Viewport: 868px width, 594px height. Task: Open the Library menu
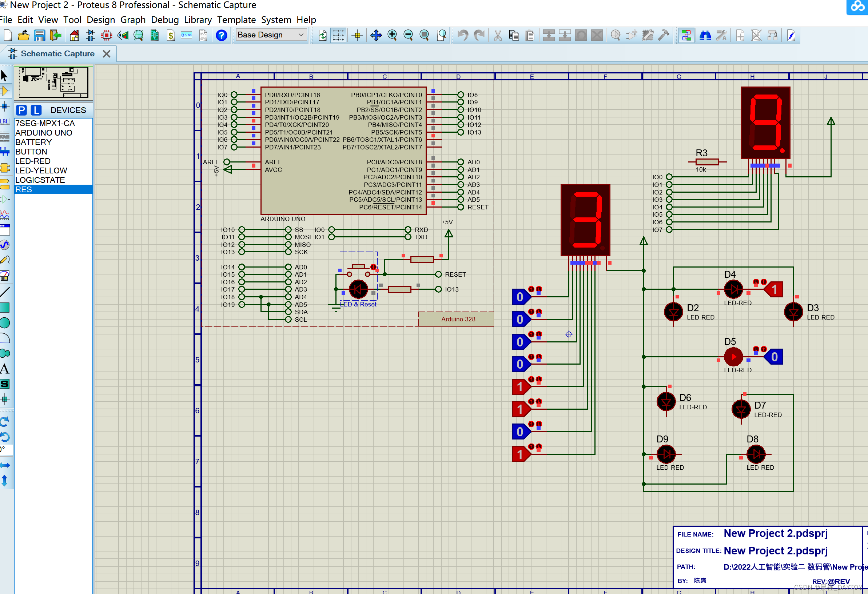click(198, 19)
